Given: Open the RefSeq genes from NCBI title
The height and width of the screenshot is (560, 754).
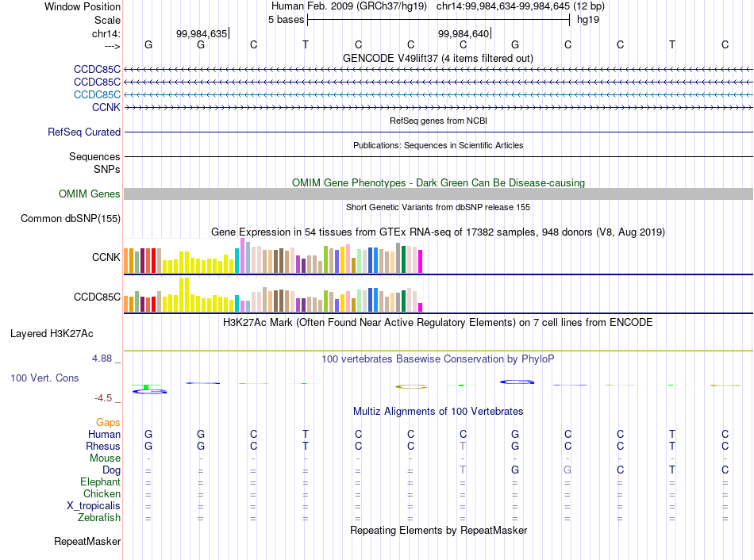Looking at the screenshot, I should click(438, 121).
